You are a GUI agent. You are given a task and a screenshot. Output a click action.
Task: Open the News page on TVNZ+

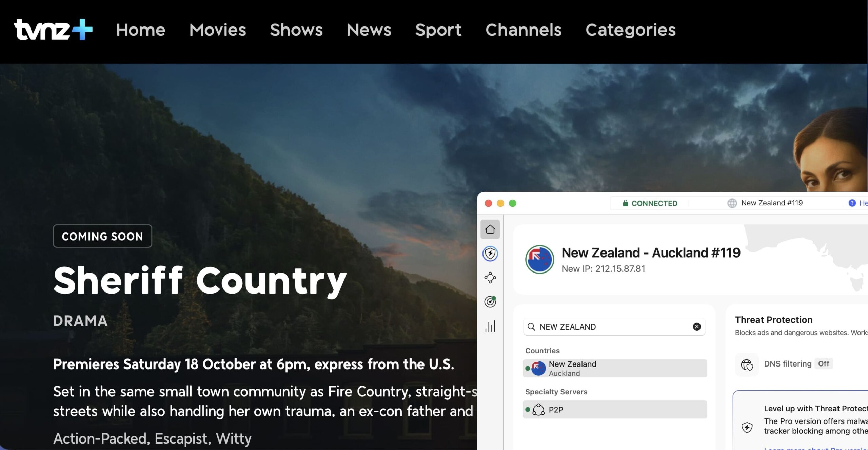click(x=368, y=30)
